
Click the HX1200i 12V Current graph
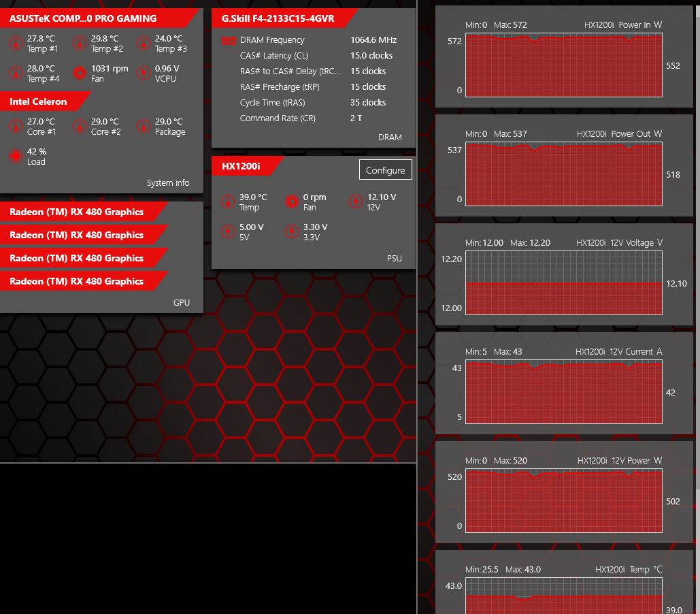(x=564, y=392)
